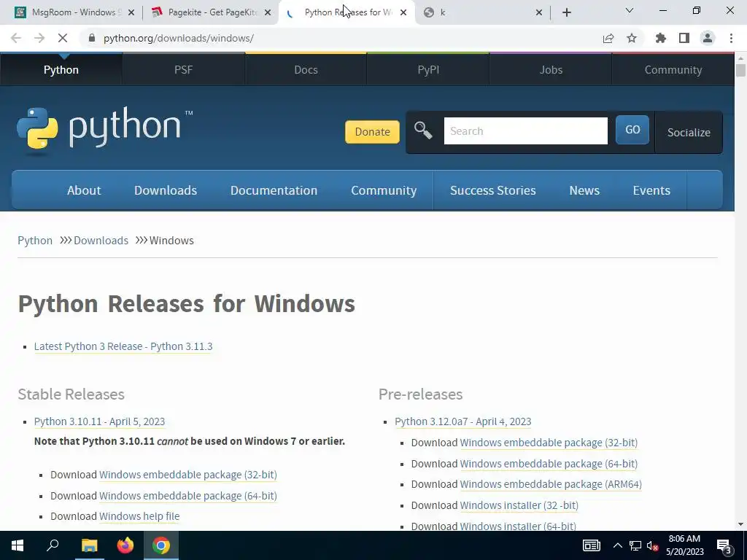Click the Chrome taskbar icon

(x=161, y=545)
